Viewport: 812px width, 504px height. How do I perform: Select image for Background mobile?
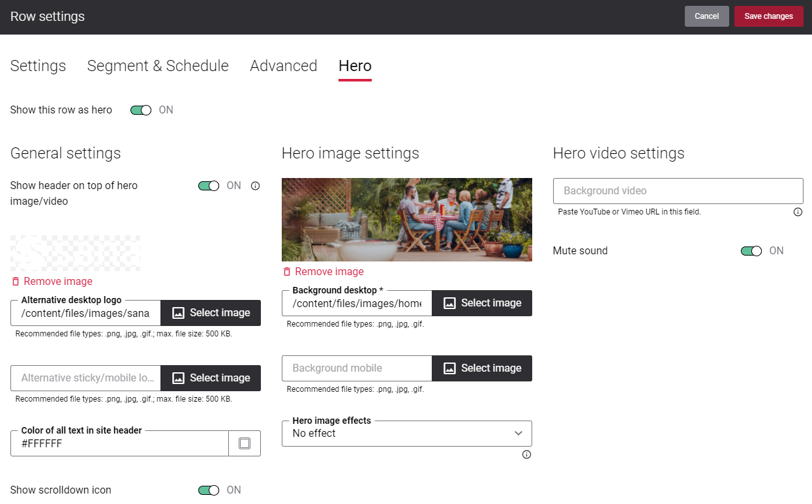[482, 368]
